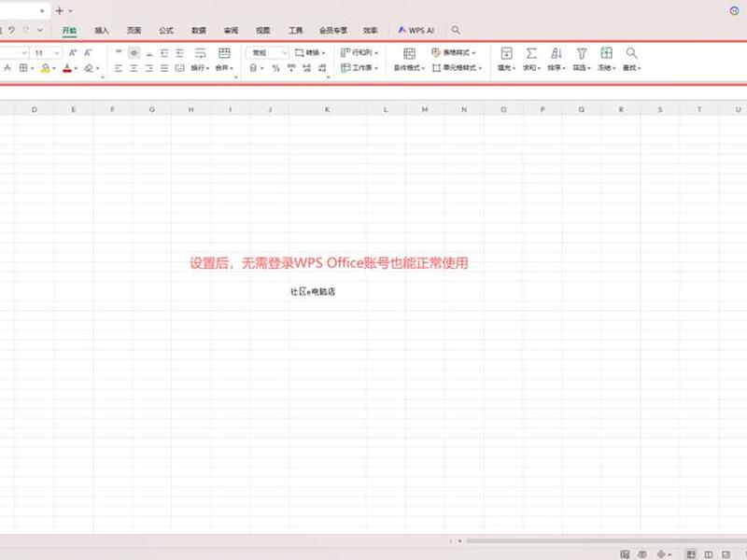Toggle center horizontal alignment
The height and width of the screenshot is (560, 747).
(x=134, y=68)
